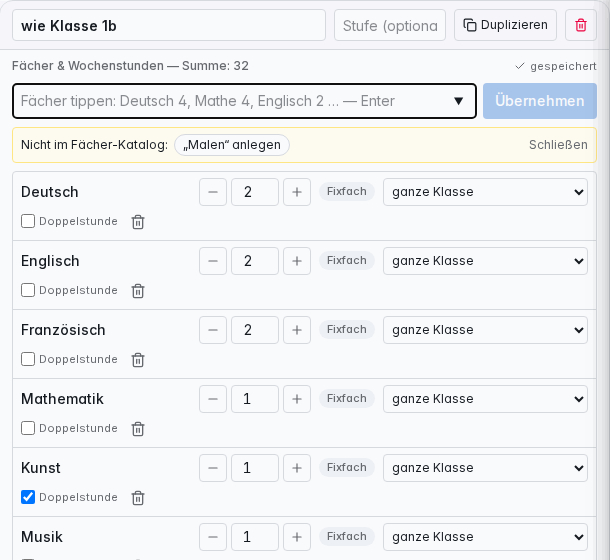Delete the Mathematik subject row

[138, 429]
